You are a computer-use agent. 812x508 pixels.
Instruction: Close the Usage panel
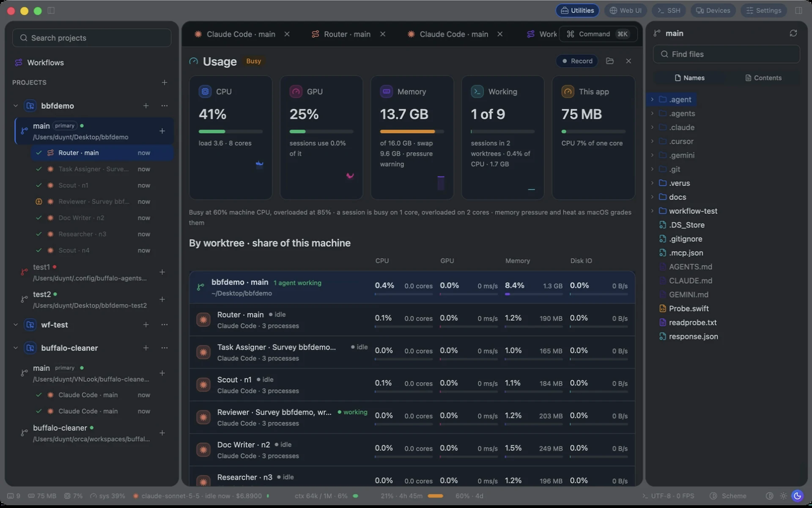pyautogui.click(x=628, y=61)
